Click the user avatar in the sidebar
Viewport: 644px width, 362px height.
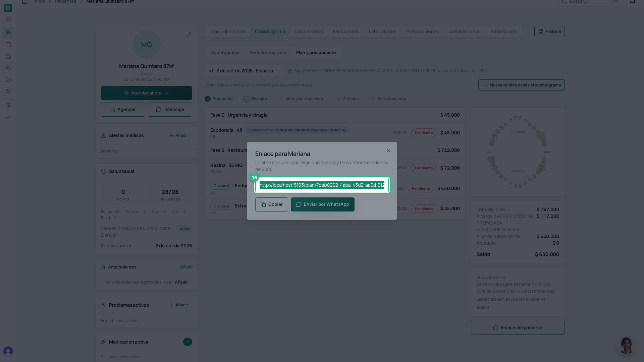pos(8,351)
